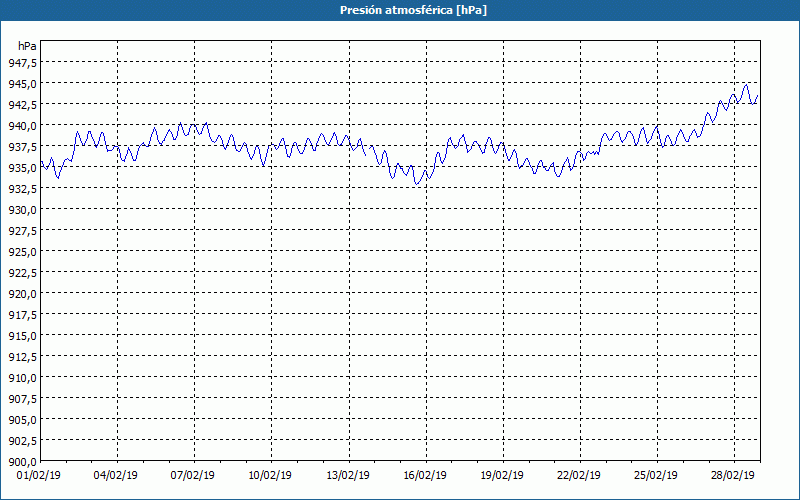Viewport: 800px width, 500px height.
Task: Select the 13/02/19 date label
Action: pyautogui.click(x=347, y=476)
